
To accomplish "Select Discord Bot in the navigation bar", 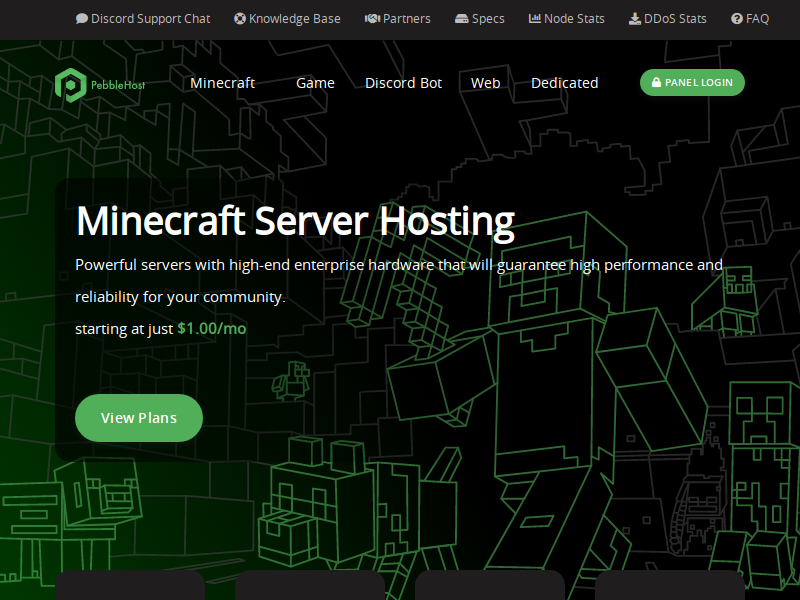I will click(x=404, y=83).
